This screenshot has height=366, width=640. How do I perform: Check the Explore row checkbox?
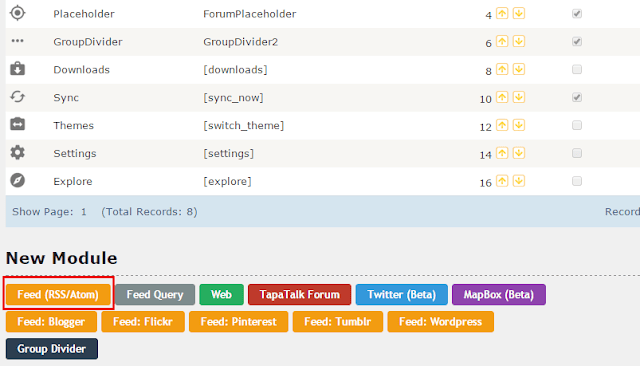click(577, 181)
